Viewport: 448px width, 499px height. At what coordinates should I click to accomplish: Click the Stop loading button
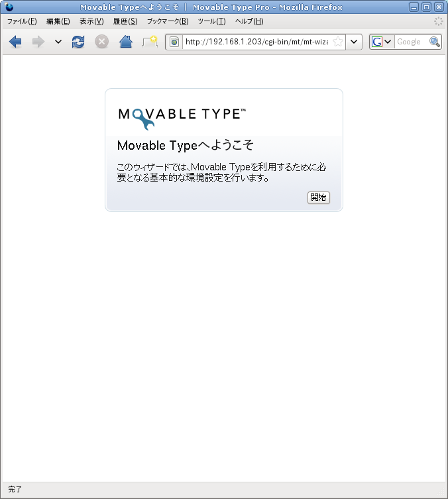(102, 42)
